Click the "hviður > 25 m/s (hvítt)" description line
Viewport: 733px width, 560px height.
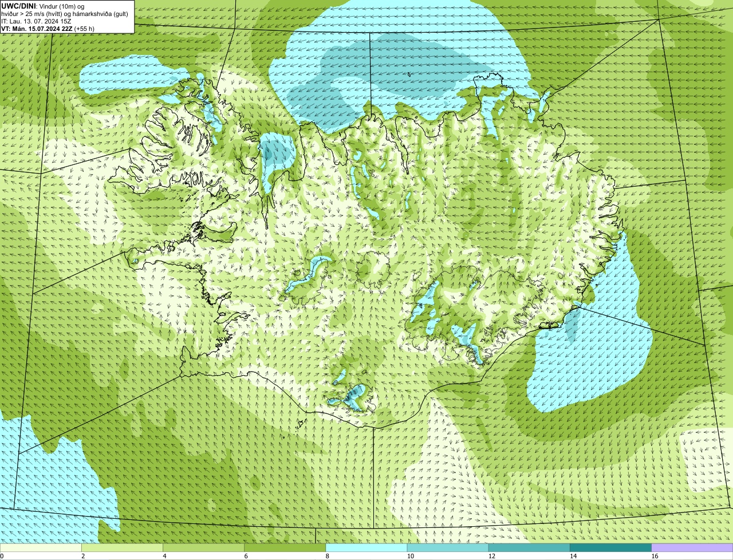tap(65, 13)
